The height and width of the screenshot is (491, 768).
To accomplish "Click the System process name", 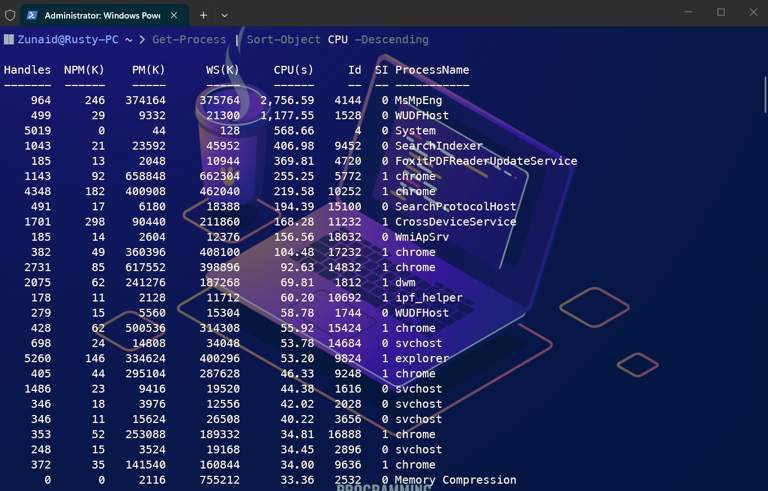I will pyautogui.click(x=415, y=131).
